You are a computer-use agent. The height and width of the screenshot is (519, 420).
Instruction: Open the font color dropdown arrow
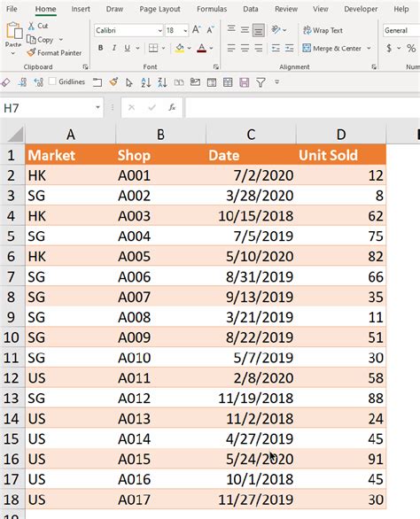pyautogui.click(x=211, y=49)
